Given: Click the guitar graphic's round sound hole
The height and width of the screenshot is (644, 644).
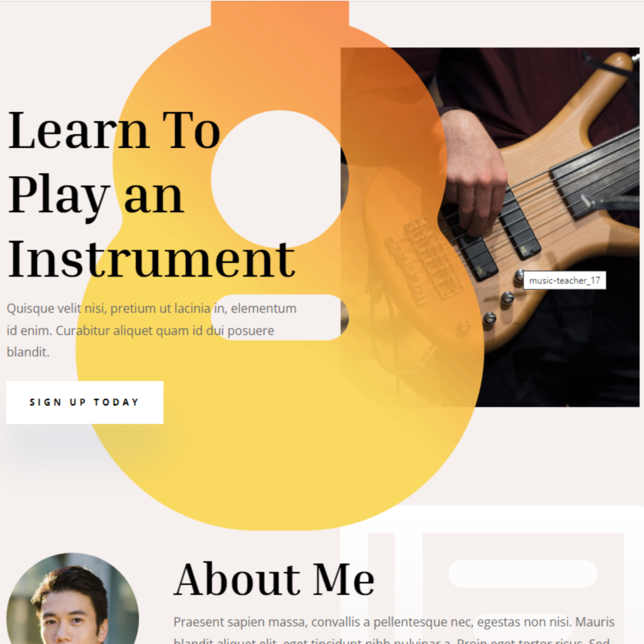Looking at the screenshot, I should [279, 179].
